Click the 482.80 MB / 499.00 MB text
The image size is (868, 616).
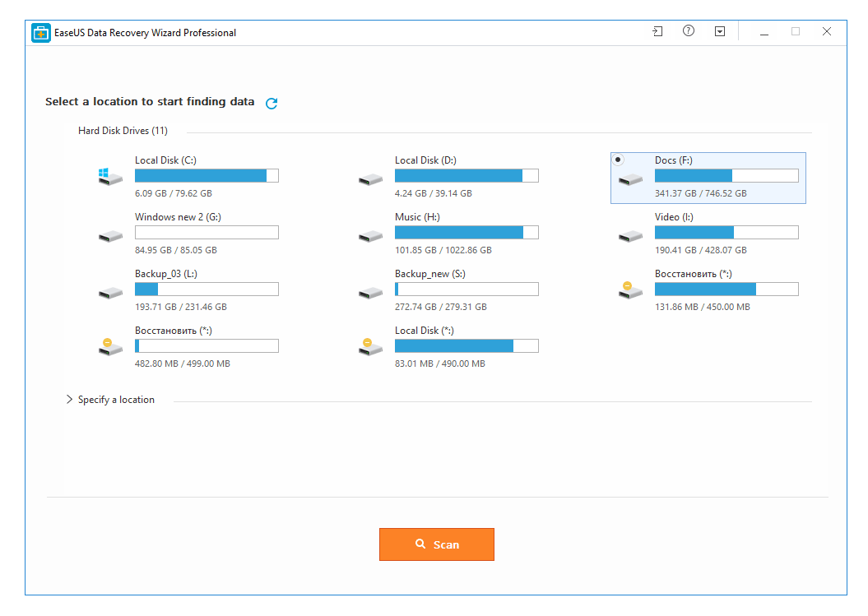coord(182,364)
